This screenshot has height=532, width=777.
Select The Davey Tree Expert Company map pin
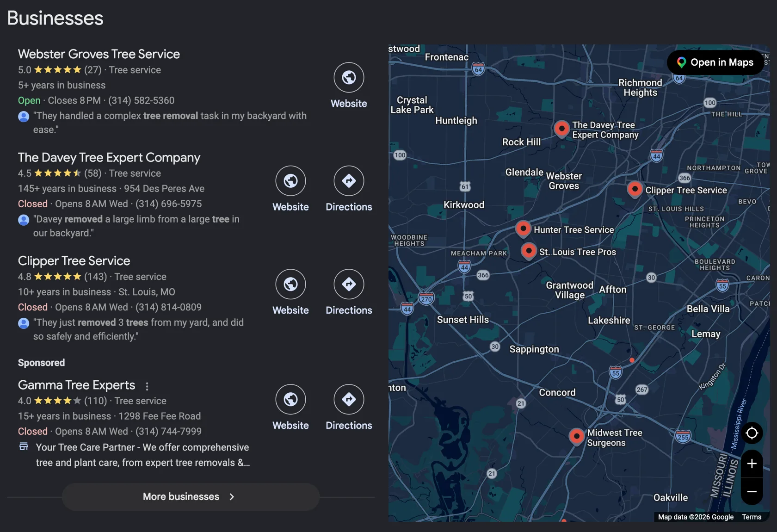pos(561,129)
